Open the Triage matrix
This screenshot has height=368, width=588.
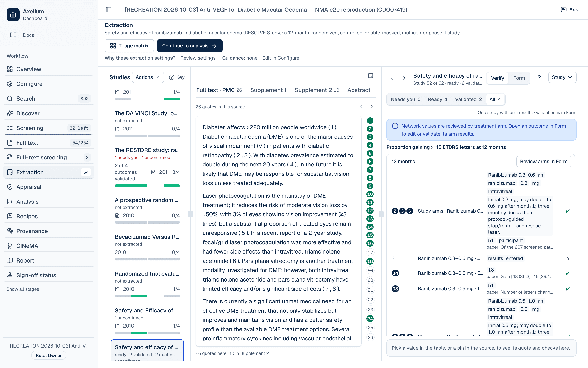[129, 46]
